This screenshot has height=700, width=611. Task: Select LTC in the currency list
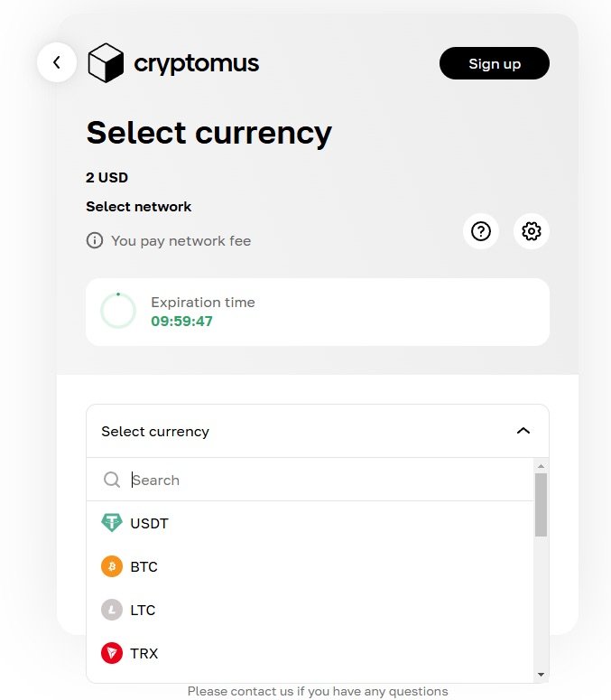[143, 610]
